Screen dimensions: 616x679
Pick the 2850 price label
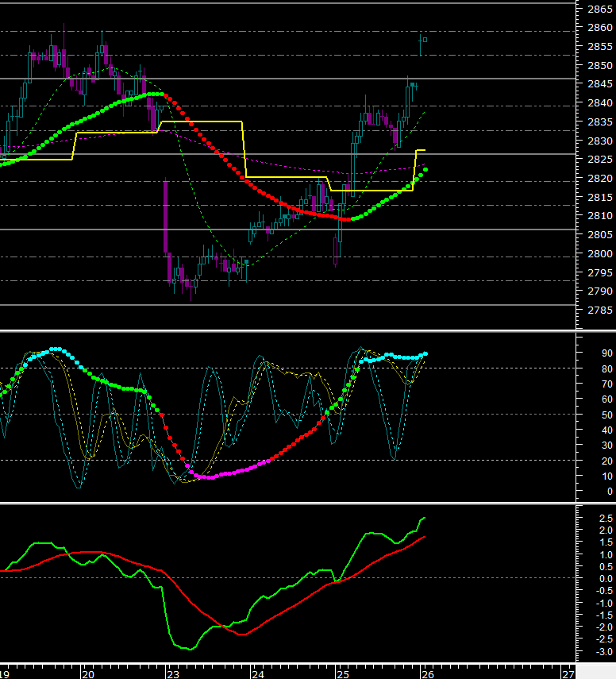[600, 66]
